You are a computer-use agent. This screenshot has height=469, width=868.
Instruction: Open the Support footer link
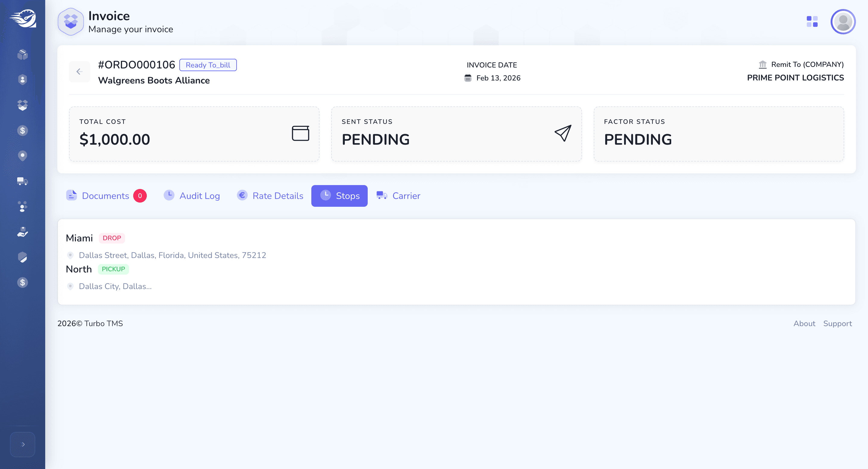837,323
